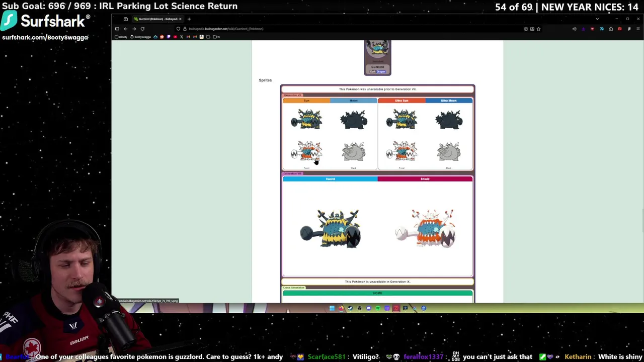
Task: Open the Generation VII label link
Action: point(292,95)
